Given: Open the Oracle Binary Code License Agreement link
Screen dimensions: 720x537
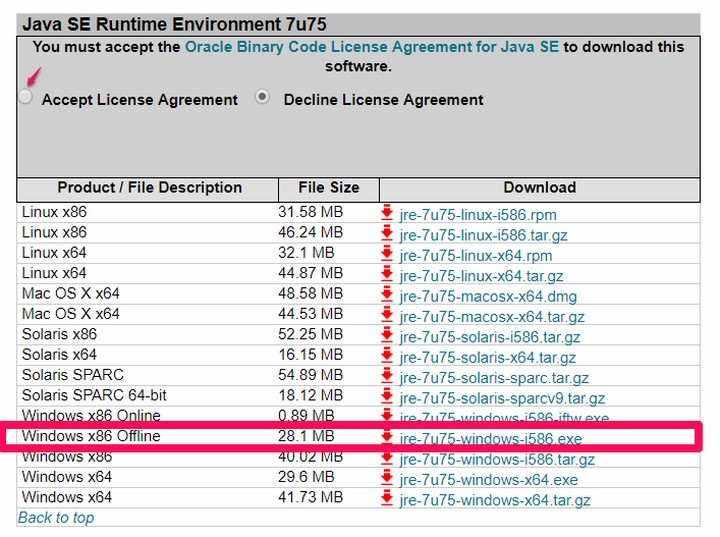Looking at the screenshot, I should [x=372, y=47].
